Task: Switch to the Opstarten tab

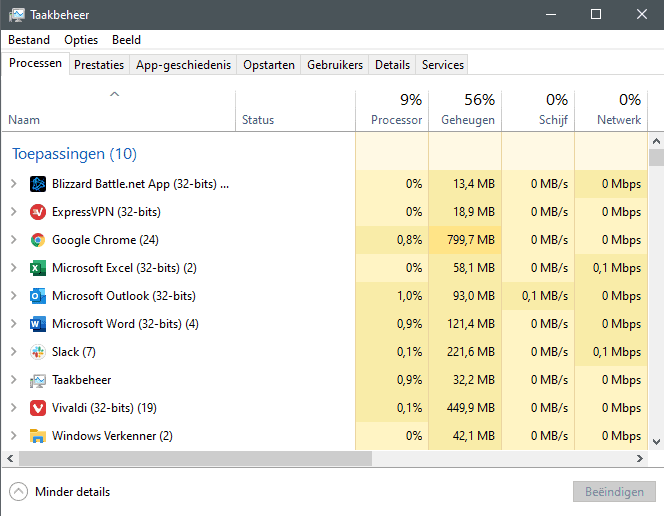Action: [269, 65]
